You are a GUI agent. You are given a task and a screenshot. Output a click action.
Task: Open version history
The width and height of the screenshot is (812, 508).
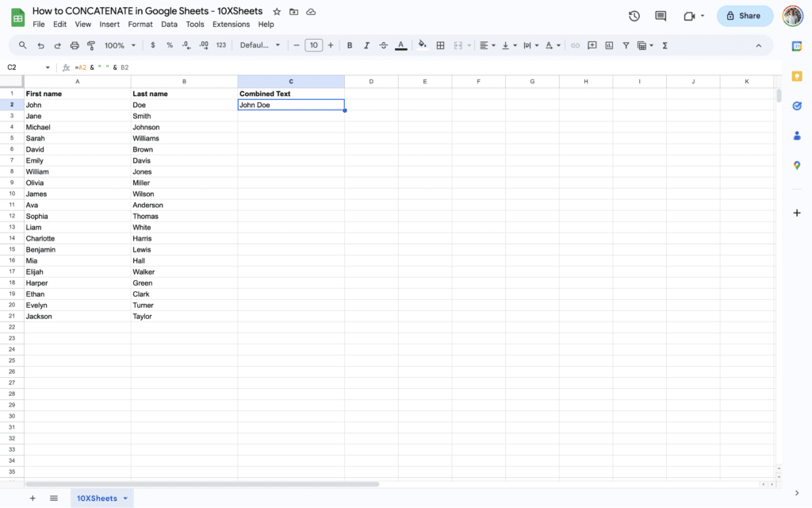(632, 15)
